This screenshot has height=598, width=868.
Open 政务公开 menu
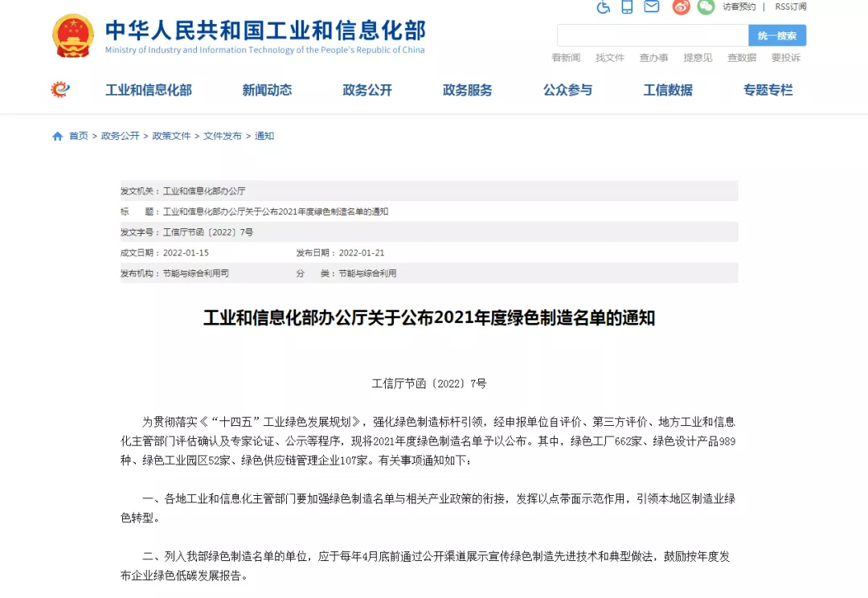367,90
